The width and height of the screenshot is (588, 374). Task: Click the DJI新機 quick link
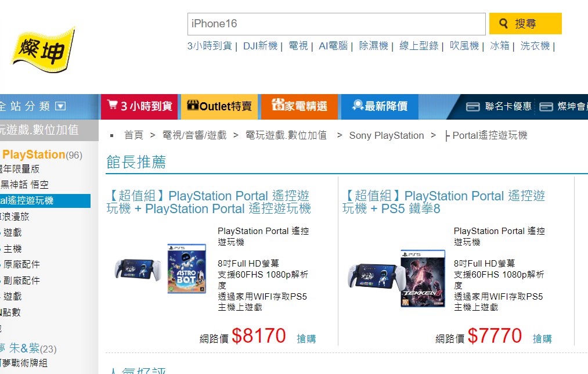pos(260,46)
